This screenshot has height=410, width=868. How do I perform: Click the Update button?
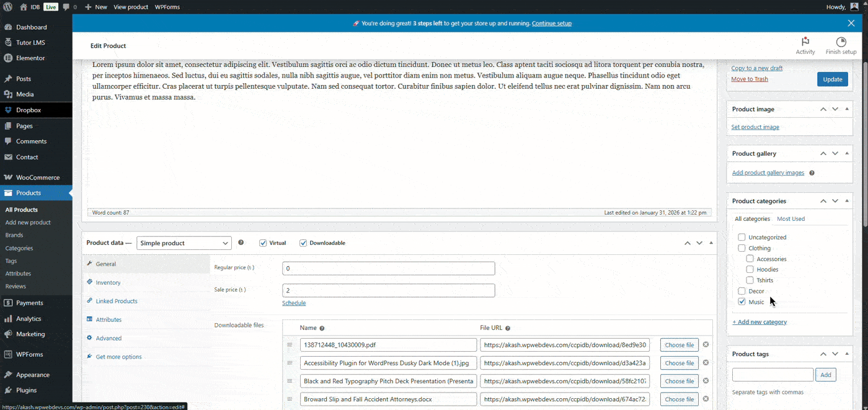click(832, 79)
